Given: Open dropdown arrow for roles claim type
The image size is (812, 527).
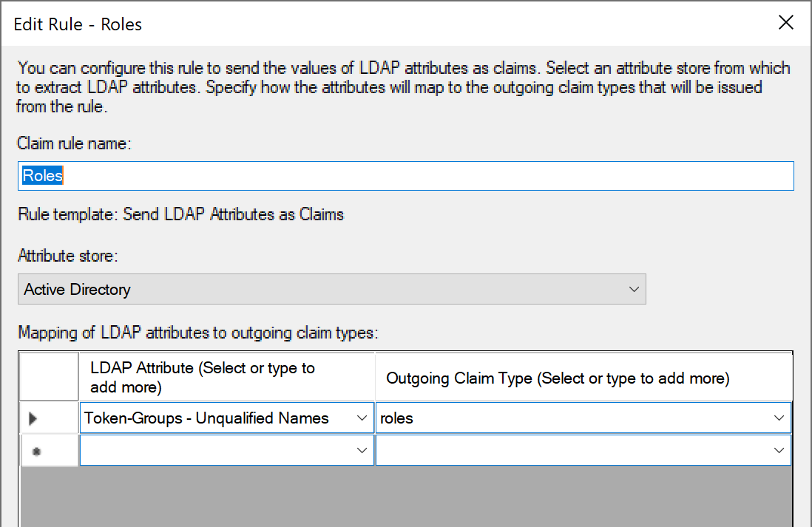Looking at the screenshot, I should point(779,418).
